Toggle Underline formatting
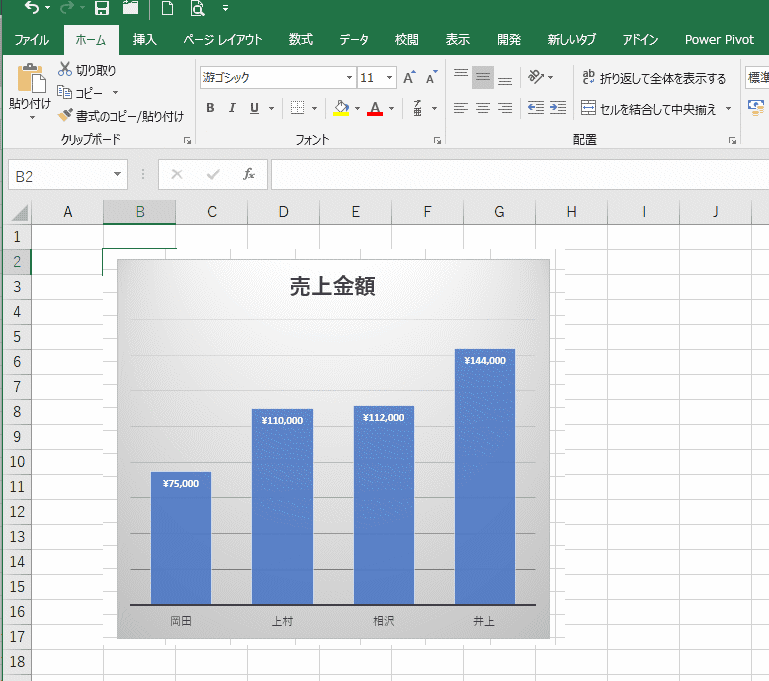 point(254,108)
